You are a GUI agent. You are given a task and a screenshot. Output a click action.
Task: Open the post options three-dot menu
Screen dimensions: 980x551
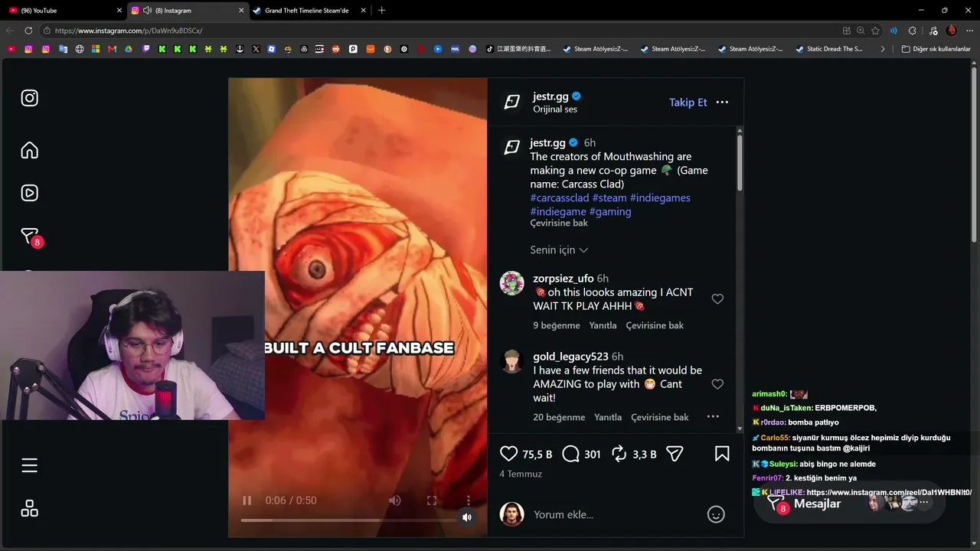(x=722, y=102)
